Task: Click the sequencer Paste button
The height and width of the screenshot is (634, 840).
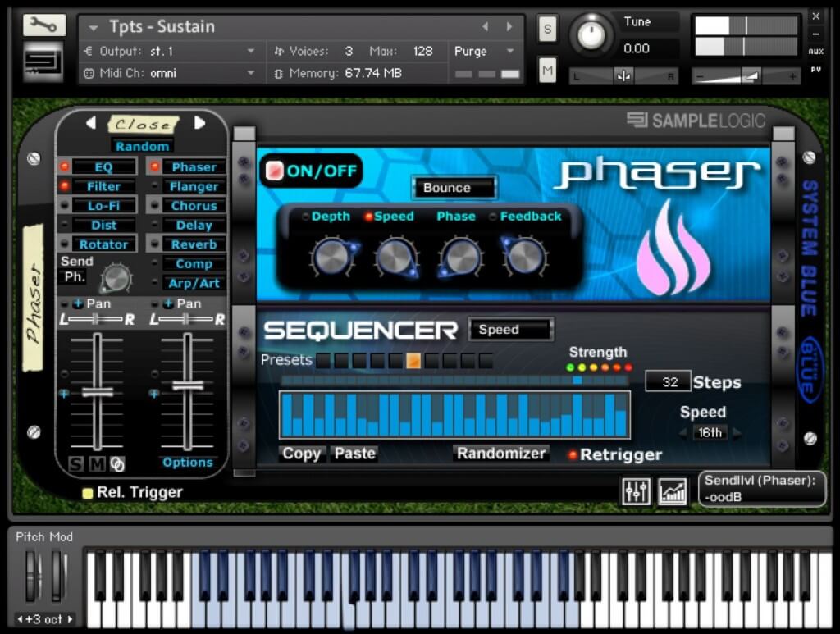Action: click(x=354, y=454)
